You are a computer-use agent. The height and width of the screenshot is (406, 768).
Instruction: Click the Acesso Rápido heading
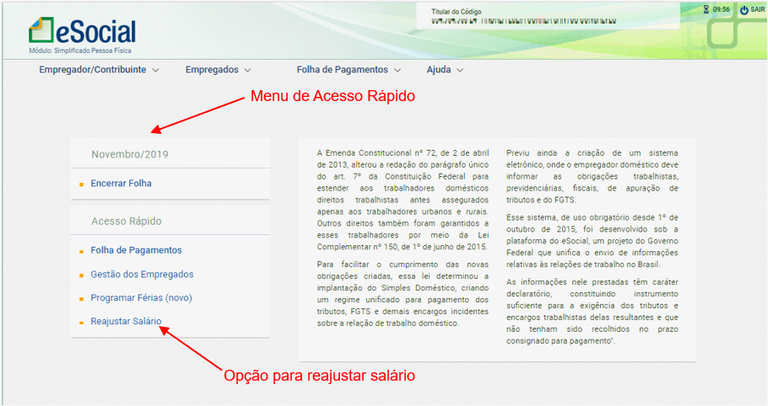click(x=126, y=221)
